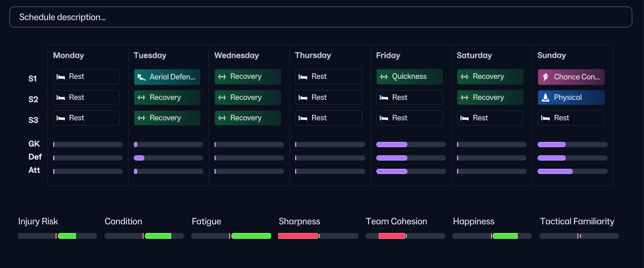Click the S1 row label
This screenshot has width=644, height=268.
(33, 78)
